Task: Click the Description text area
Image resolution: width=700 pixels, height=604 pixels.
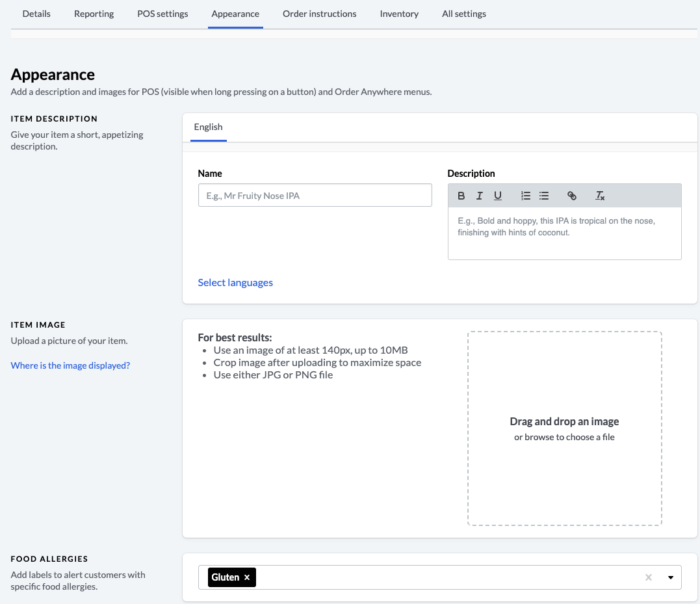Action: click(x=564, y=233)
